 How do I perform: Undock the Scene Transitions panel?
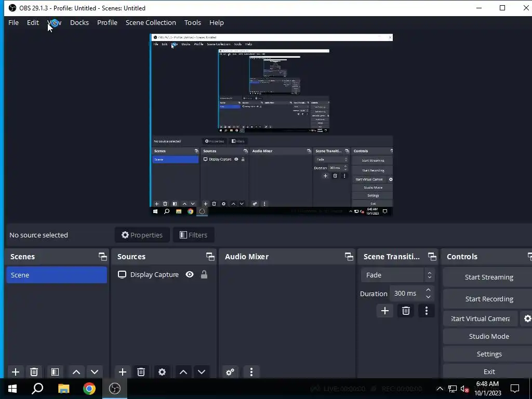pos(432,257)
